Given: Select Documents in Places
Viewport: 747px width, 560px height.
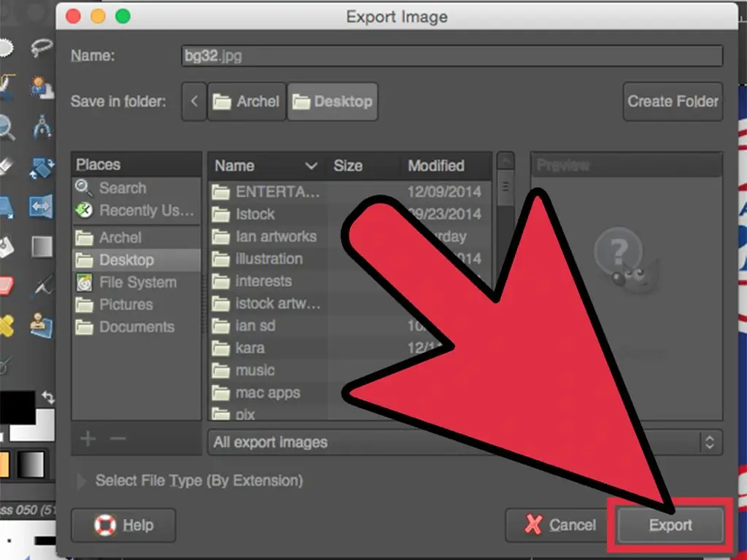Looking at the screenshot, I should coord(136,327).
